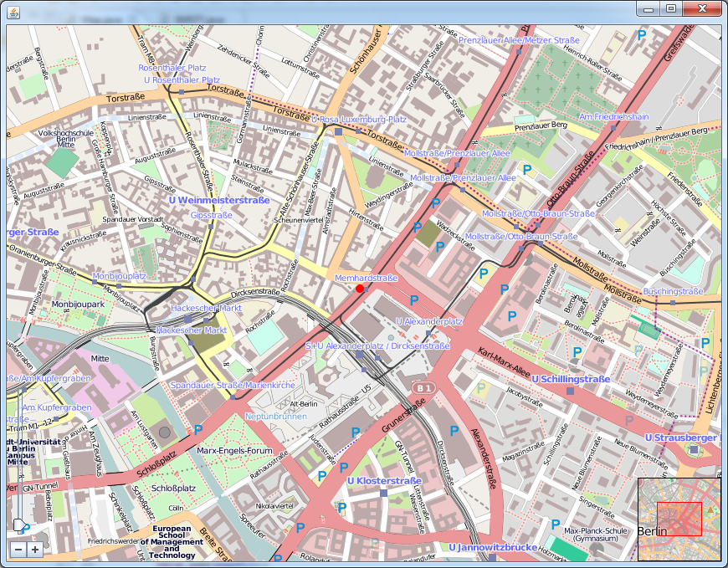Click the U Rosa-Luxemburg-Platz station marker
The height and width of the screenshot is (568, 728).
tap(338, 131)
